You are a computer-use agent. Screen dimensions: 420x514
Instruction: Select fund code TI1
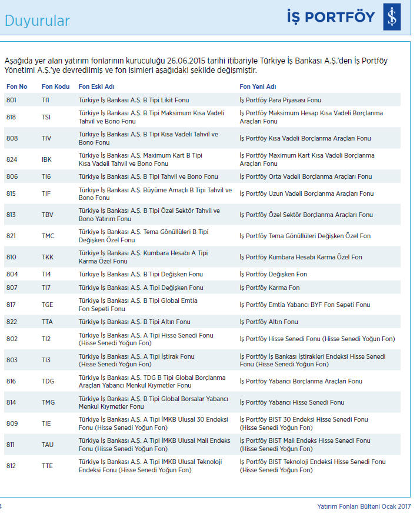(45, 100)
